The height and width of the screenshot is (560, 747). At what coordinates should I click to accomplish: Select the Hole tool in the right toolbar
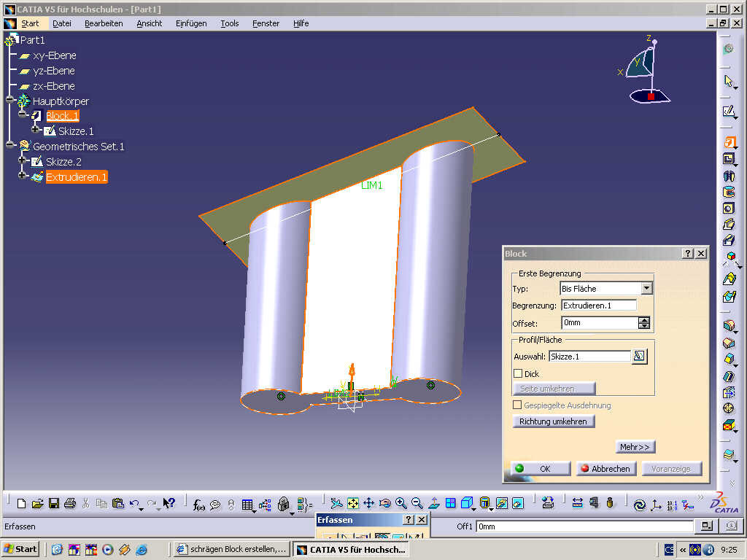(729, 208)
